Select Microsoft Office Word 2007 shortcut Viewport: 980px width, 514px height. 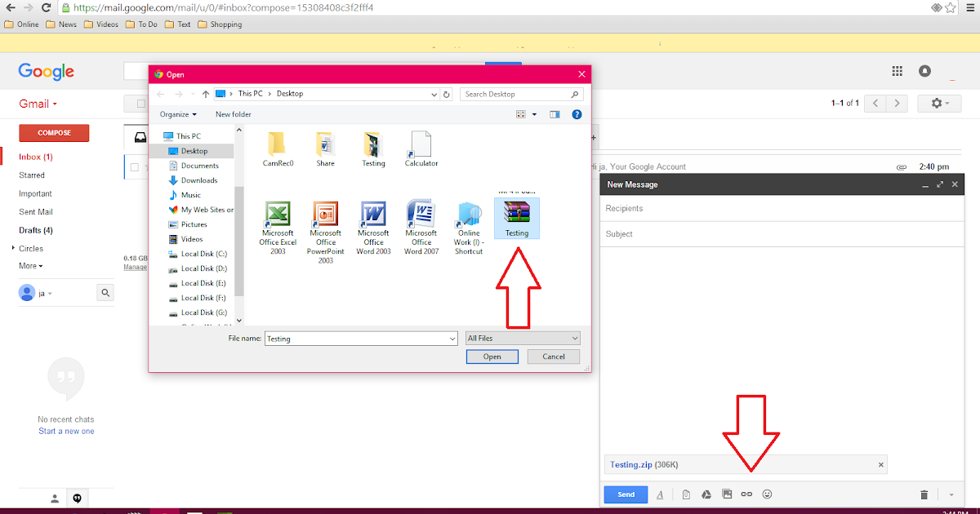pos(421,228)
